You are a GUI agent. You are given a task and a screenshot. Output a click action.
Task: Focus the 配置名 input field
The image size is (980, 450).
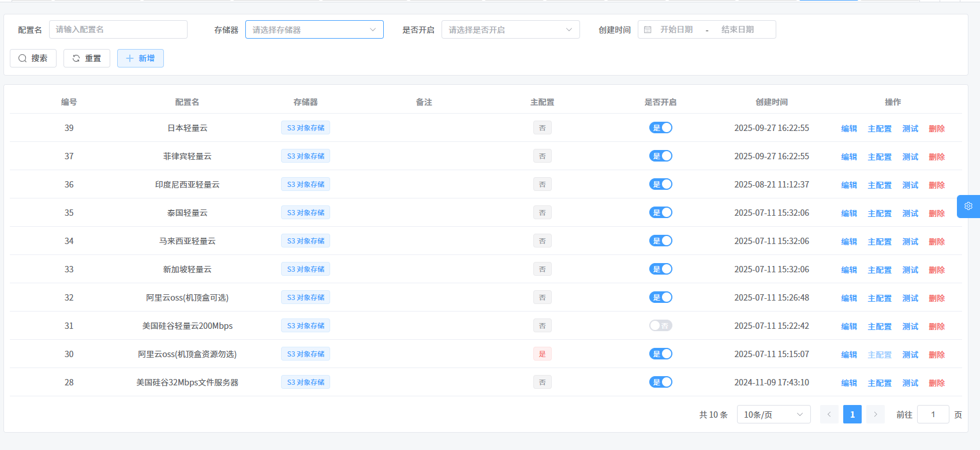click(118, 29)
